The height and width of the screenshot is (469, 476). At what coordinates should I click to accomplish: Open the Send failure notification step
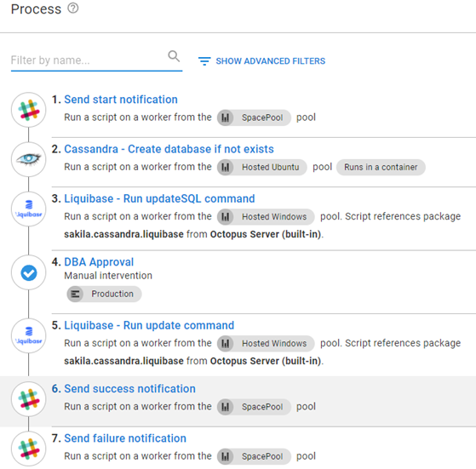pyautogui.click(x=125, y=438)
